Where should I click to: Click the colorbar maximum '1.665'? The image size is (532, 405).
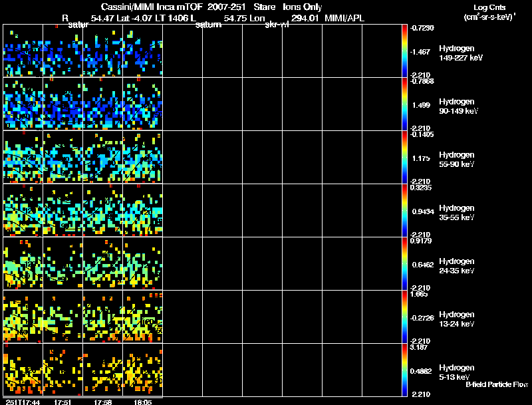419,294
